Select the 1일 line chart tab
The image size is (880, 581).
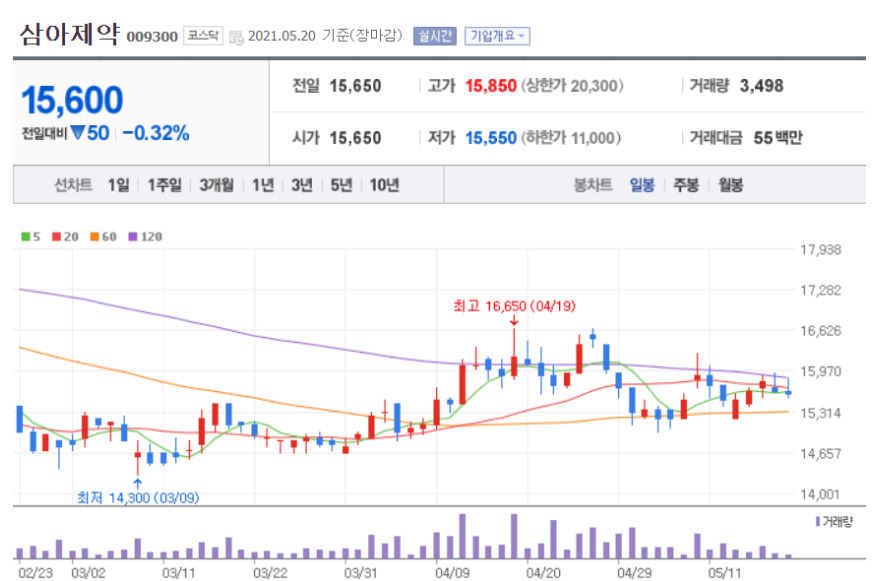click(118, 185)
